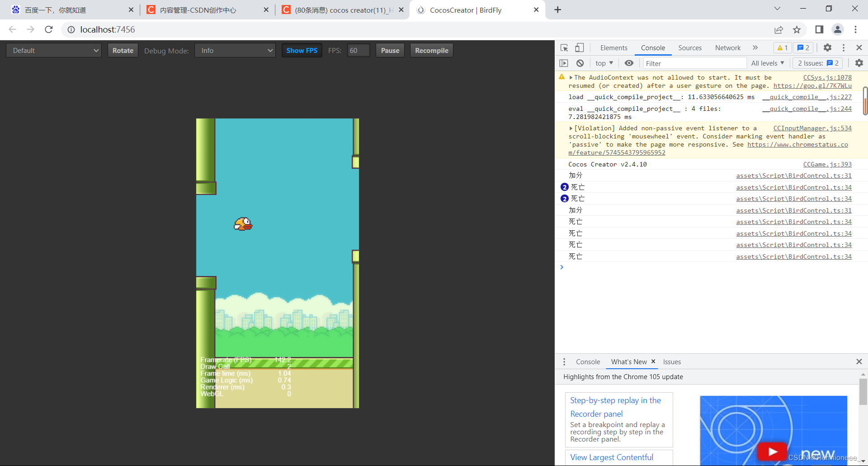This screenshot has height=466, width=868.
Task: Close the CocosCreator BirdFly tab
Action: 536,10
